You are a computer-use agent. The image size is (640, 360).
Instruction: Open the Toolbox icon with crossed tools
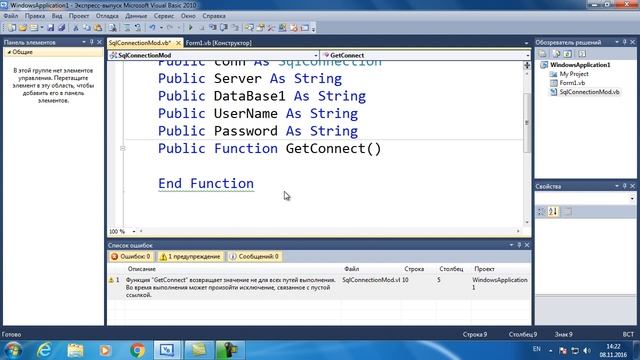271,28
